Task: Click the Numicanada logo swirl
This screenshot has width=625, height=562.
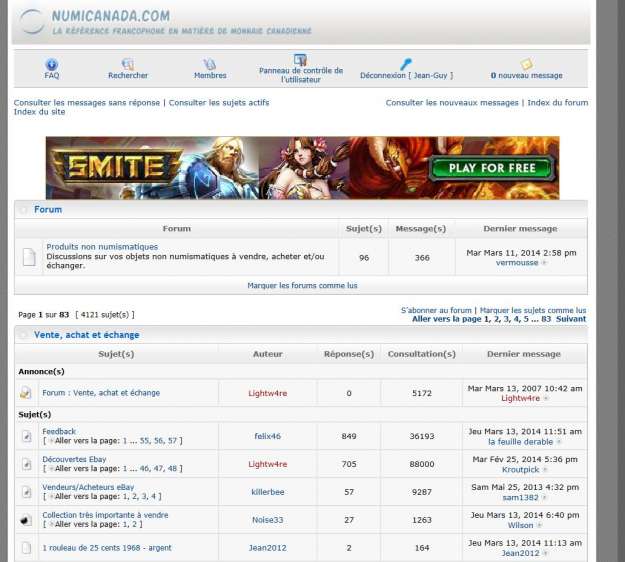Action: tap(32, 21)
